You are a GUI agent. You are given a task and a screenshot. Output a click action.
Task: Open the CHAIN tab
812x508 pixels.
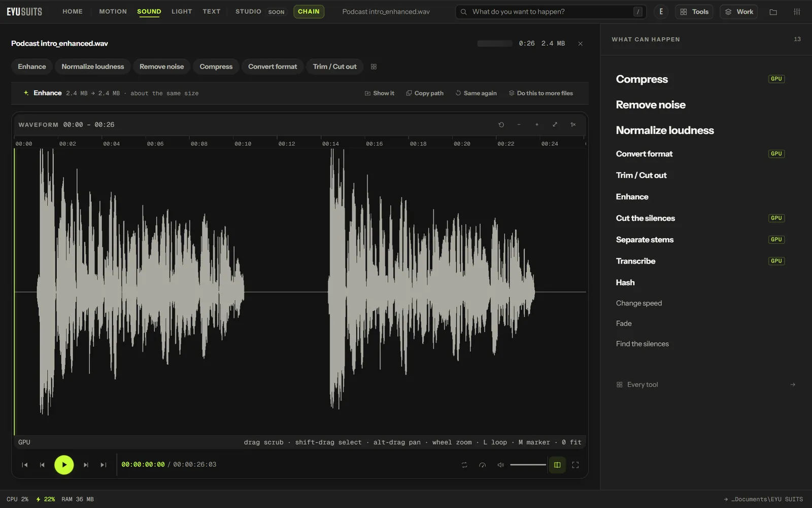[309, 12]
